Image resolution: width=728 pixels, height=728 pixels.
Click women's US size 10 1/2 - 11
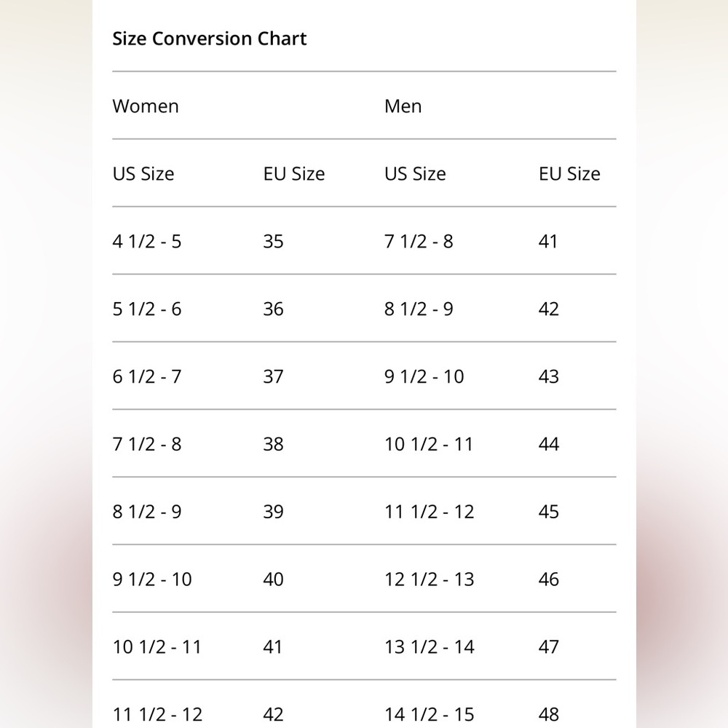157,647
